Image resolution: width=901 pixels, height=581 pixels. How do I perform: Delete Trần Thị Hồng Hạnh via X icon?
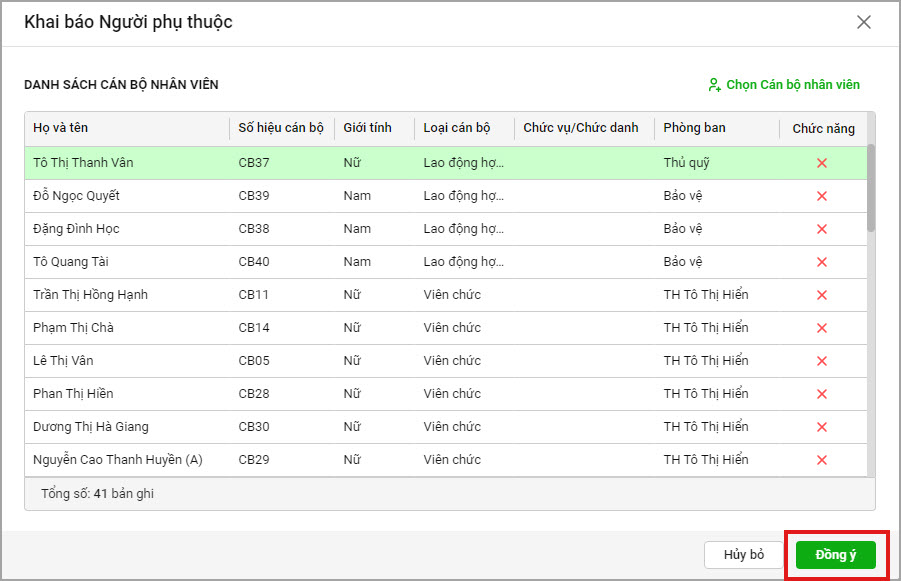click(822, 295)
